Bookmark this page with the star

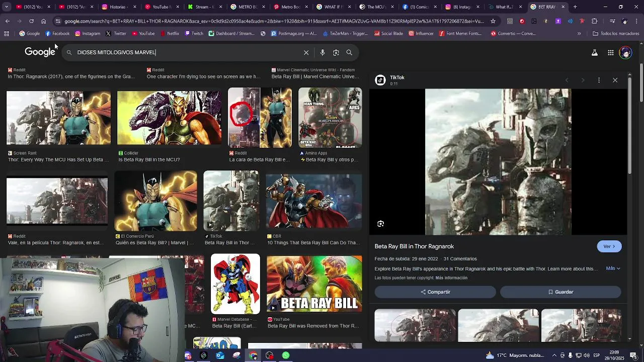(x=493, y=21)
